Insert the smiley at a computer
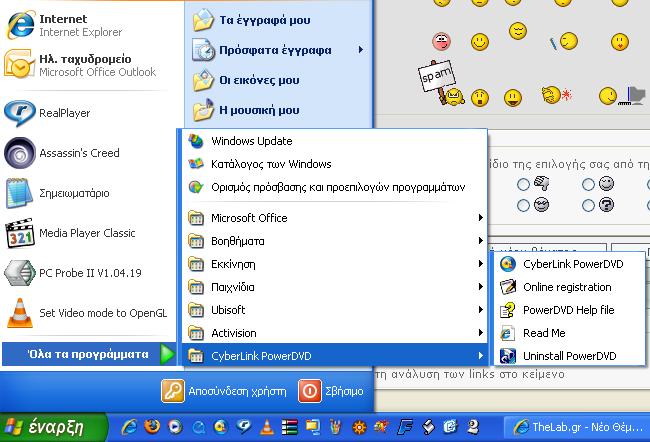This screenshot has width=650, height=442. click(x=622, y=96)
